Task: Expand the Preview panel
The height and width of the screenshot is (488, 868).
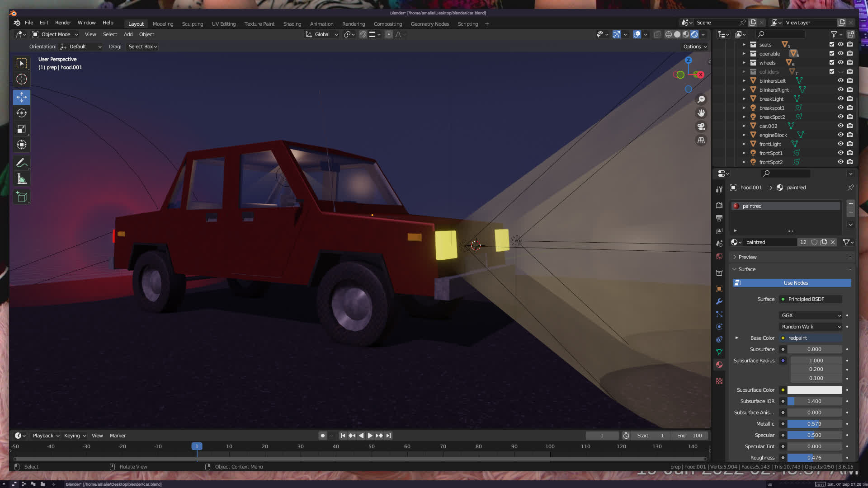Action: coord(747,257)
